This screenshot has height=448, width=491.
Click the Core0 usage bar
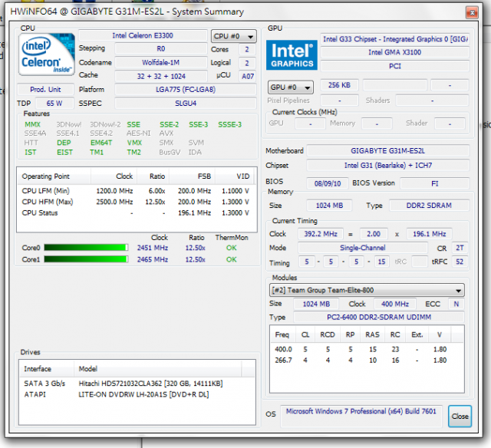(86, 248)
